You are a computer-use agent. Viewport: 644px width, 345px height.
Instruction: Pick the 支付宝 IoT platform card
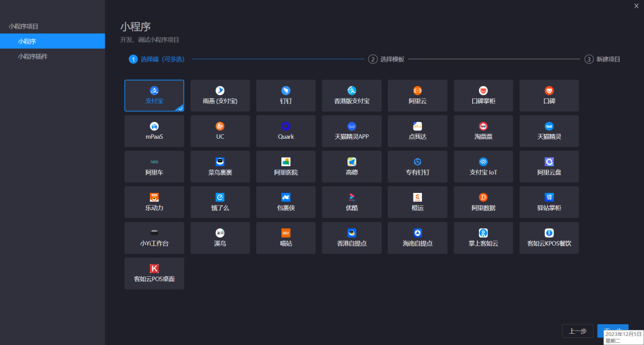[x=483, y=167]
